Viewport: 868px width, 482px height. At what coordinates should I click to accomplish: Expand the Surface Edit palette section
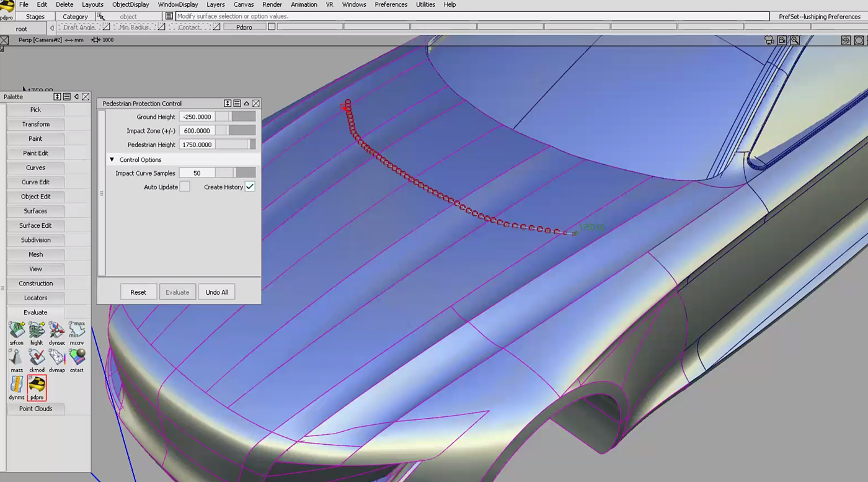click(35, 225)
